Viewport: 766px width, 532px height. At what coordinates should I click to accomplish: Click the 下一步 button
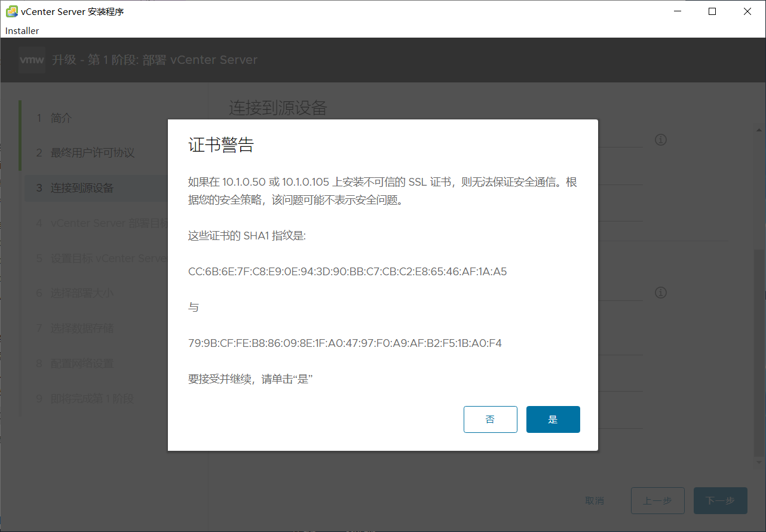[720, 500]
